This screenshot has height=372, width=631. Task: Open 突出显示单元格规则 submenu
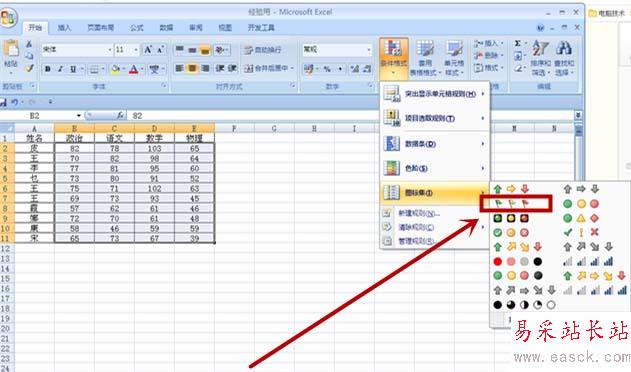(435, 94)
